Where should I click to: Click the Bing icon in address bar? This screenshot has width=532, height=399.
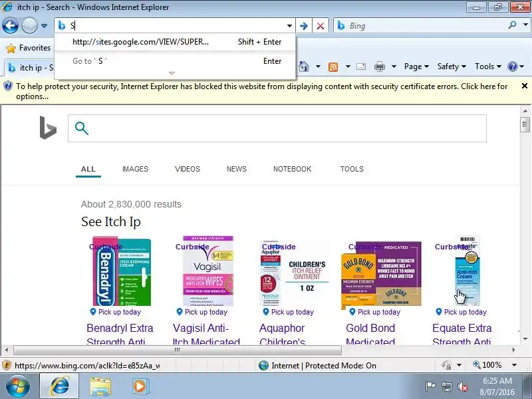pyautogui.click(x=62, y=25)
